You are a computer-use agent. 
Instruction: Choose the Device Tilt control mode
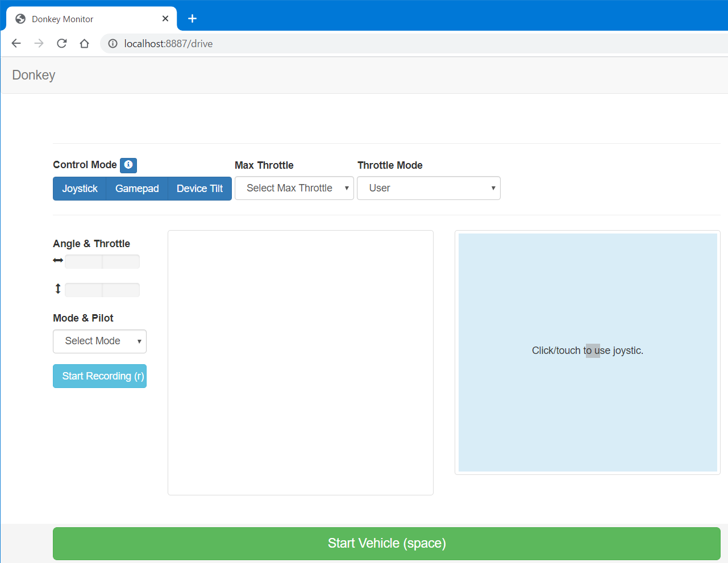click(x=199, y=189)
